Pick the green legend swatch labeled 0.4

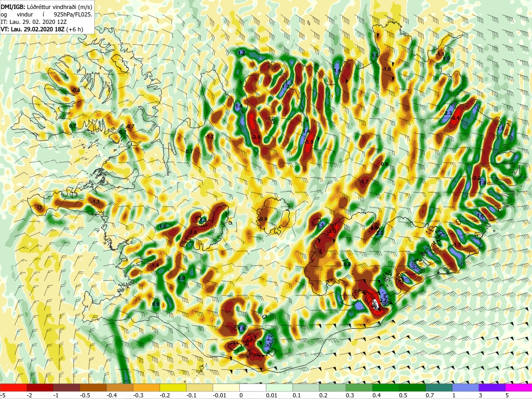386,387
